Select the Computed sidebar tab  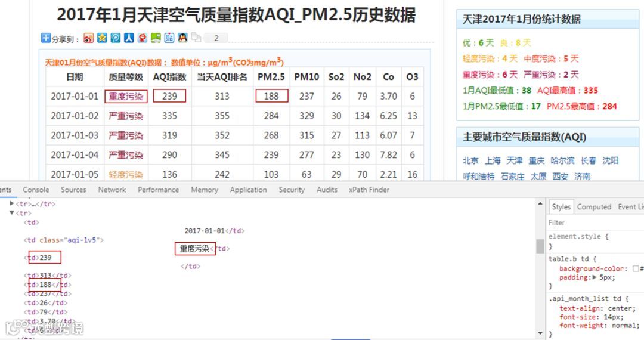pos(594,207)
